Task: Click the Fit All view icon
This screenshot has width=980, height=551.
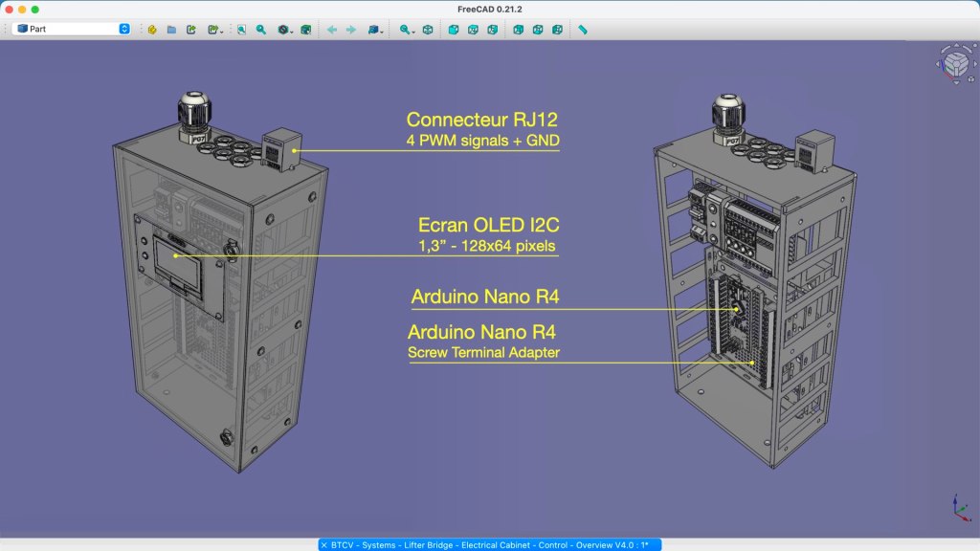Action: click(242, 30)
